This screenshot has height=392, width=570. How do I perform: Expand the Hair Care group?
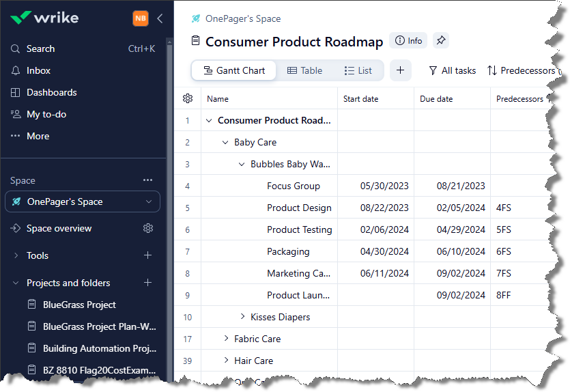click(226, 360)
